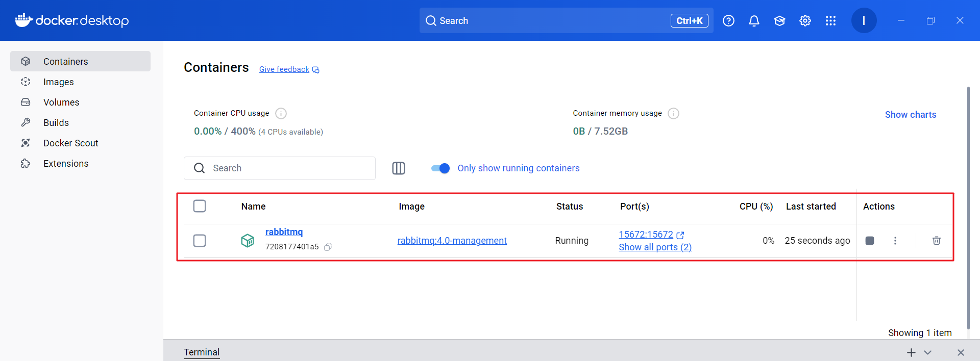The image size is (980, 361).
Task: Stop the rabbitmq container
Action: (x=870, y=241)
